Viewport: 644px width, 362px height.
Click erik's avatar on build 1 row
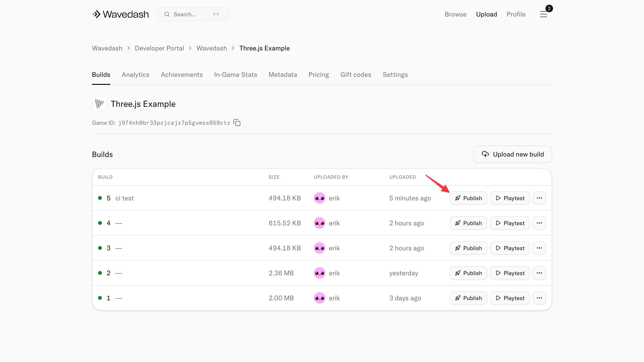click(x=319, y=298)
